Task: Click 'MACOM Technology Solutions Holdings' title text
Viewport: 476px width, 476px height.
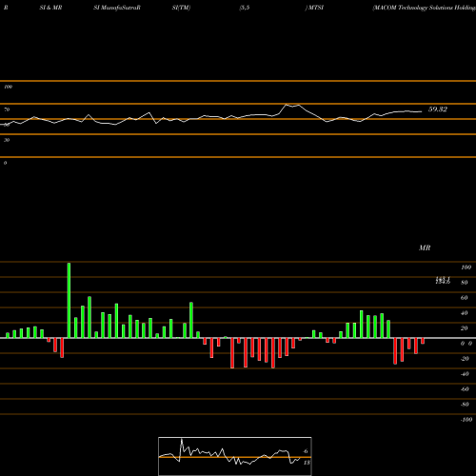Action: [x=424, y=8]
